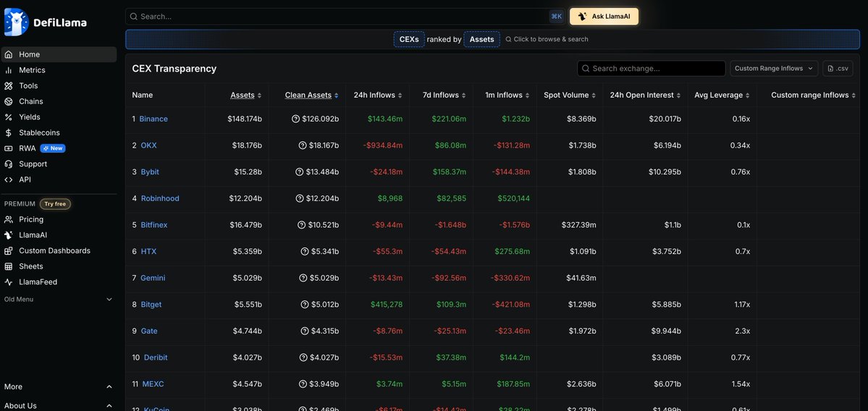Viewport: 868px width, 411px height.
Task: Click the LlamaFeed pulse icon
Action: click(9, 282)
